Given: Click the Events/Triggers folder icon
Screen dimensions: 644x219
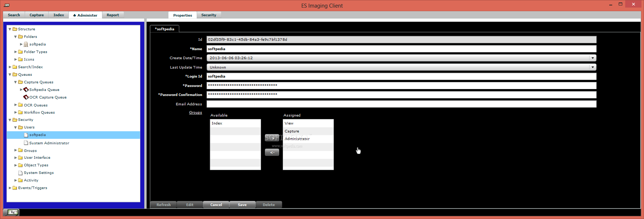Looking at the screenshot, I should pyautogui.click(x=15, y=188).
